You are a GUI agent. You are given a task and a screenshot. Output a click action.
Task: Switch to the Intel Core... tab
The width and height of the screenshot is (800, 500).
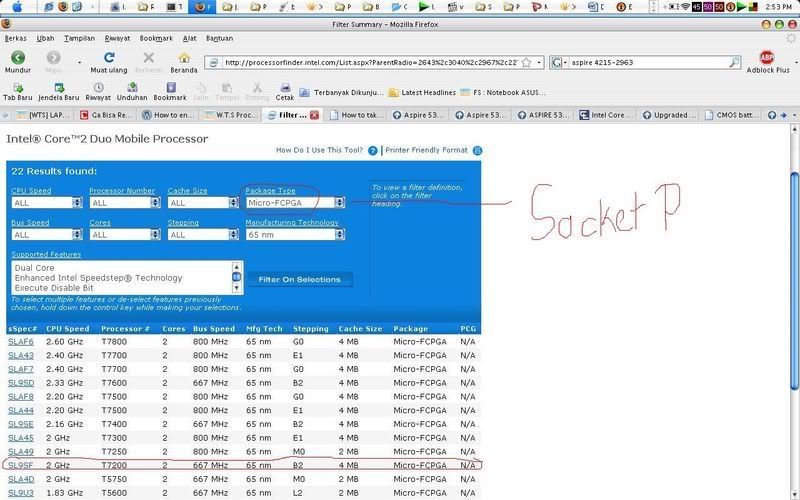pyautogui.click(x=607, y=115)
